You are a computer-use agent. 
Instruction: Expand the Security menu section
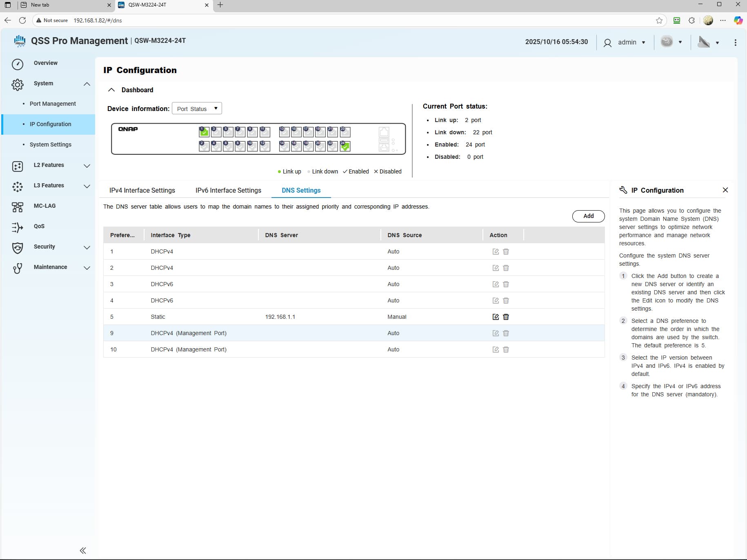coord(87,247)
